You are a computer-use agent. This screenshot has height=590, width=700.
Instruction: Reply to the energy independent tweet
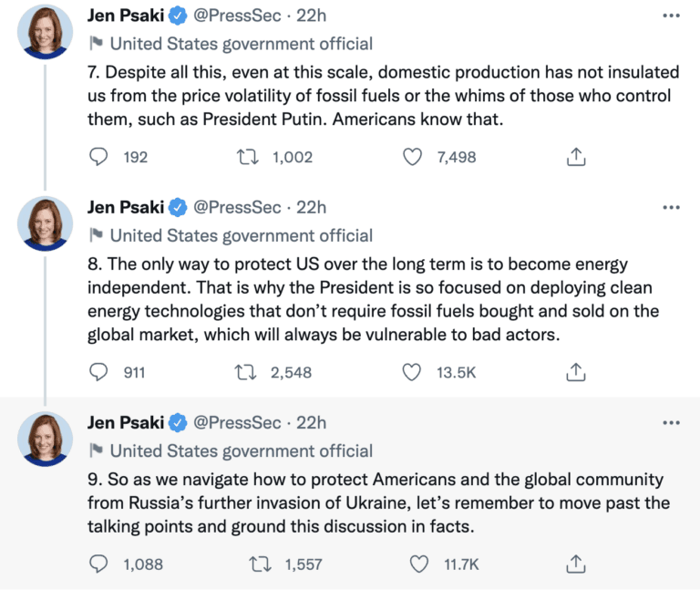click(x=98, y=371)
